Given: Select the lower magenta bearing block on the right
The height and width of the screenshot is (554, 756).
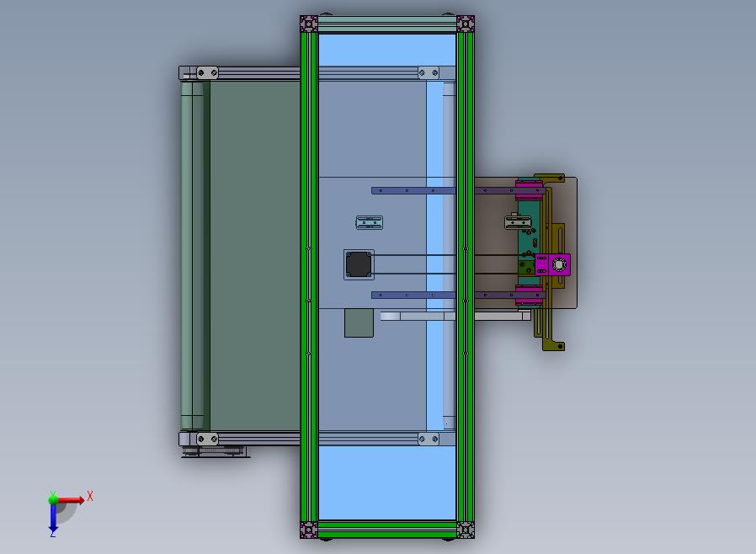Looking at the screenshot, I should click(529, 295).
